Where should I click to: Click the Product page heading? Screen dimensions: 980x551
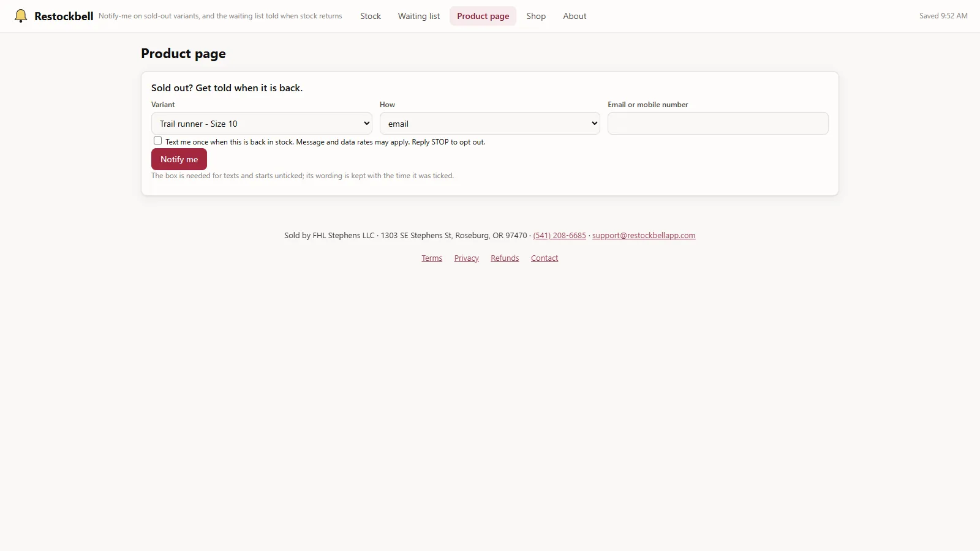click(x=183, y=54)
